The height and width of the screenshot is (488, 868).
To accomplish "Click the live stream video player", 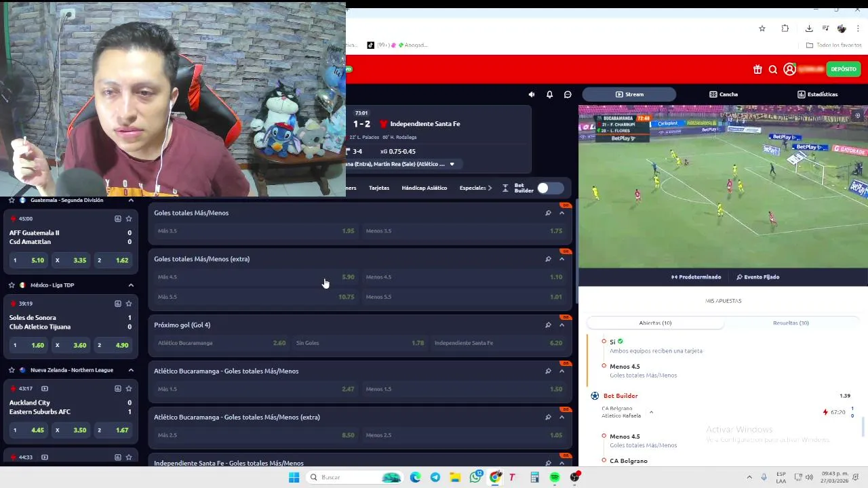I will 723,186.
